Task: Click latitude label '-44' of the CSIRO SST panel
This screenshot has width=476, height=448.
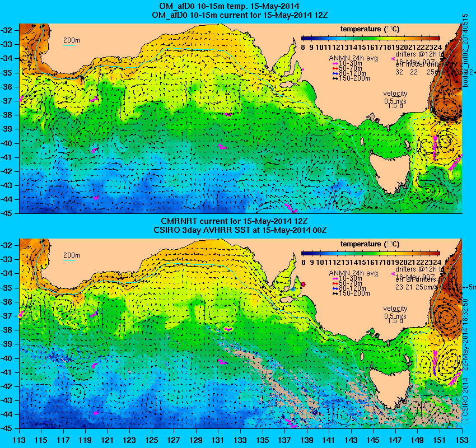Action: (x=6, y=414)
